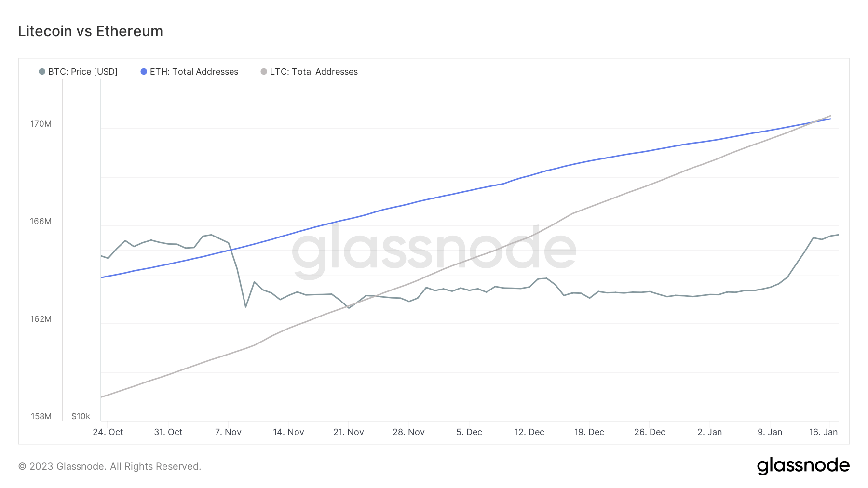The height and width of the screenshot is (488, 868).
Task: Click the 158M y-axis label
Action: (41, 416)
